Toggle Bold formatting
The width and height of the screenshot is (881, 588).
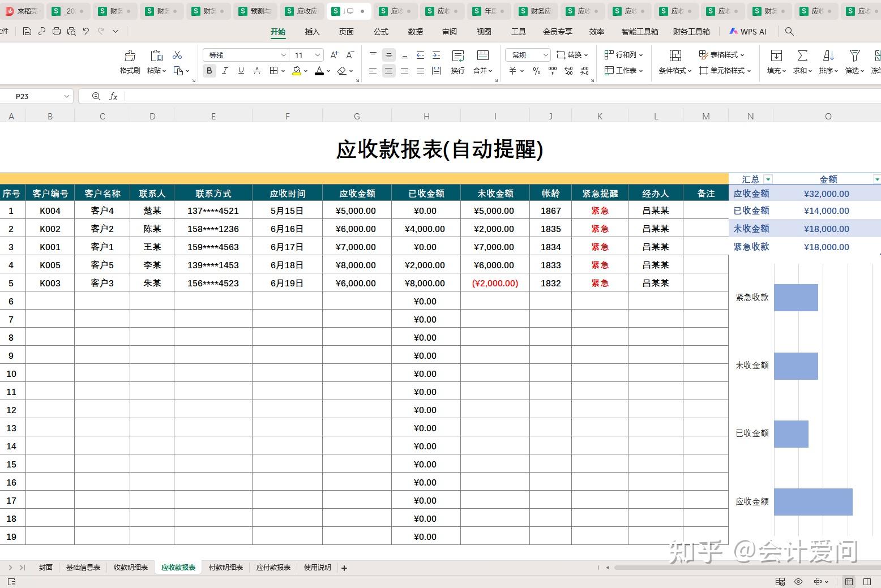pyautogui.click(x=209, y=71)
